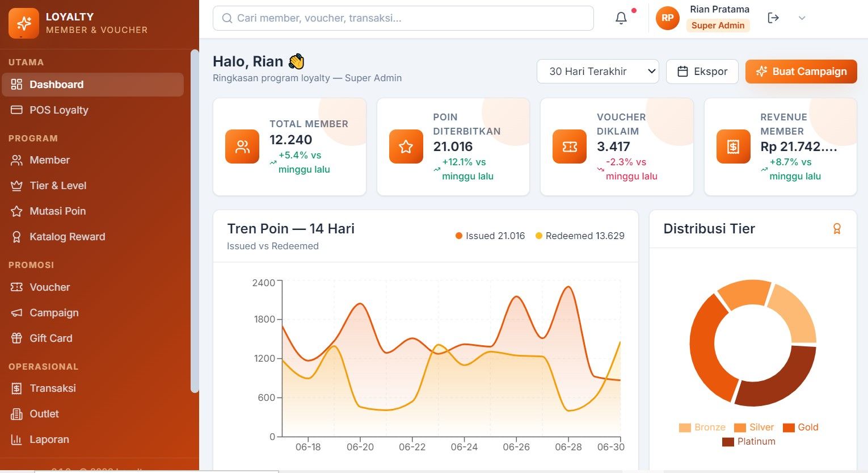The height and width of the screenshot is (473, 868).
Task: Toggle Gold in the tier legend
Action: click(800, 428)
